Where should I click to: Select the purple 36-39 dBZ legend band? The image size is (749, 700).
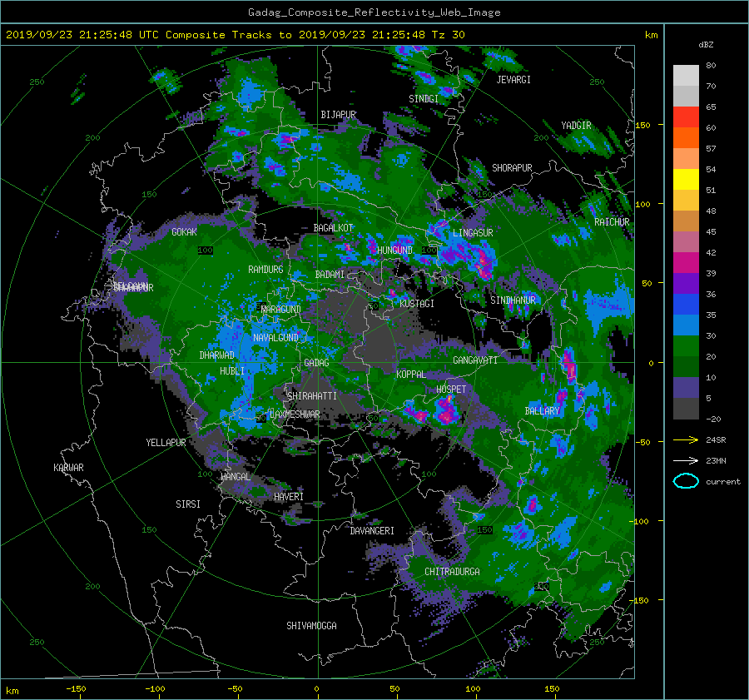pyautogui.click(x=686, y=283)
